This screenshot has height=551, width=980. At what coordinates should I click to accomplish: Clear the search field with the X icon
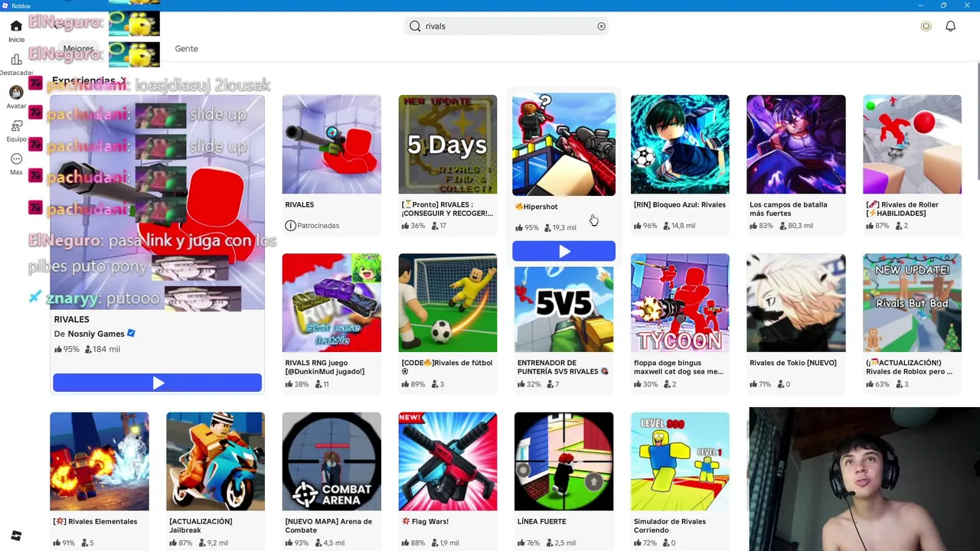(601, 26)
